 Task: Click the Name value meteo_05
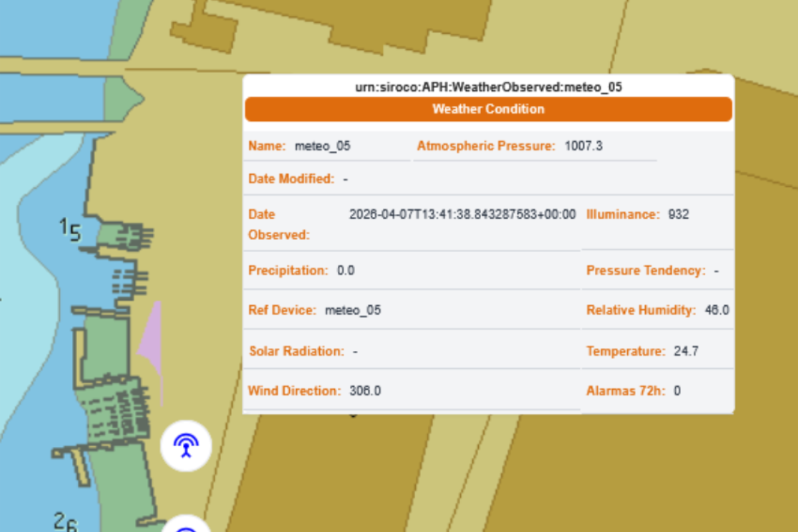[323, 146]
